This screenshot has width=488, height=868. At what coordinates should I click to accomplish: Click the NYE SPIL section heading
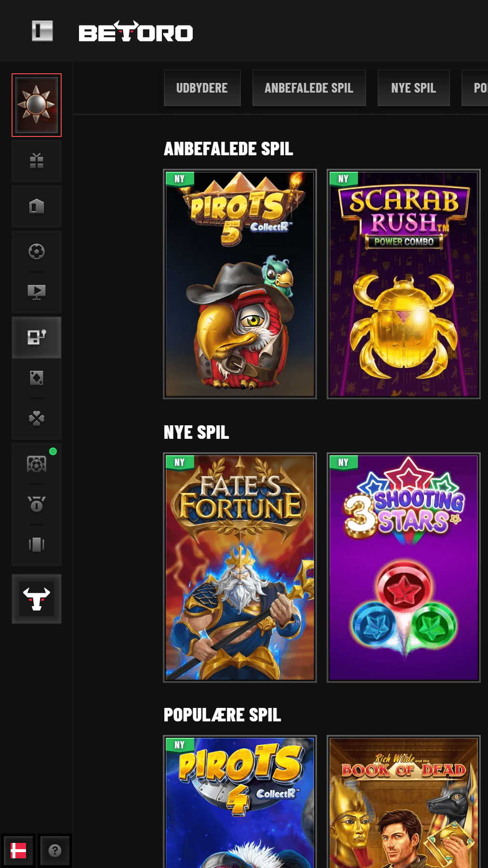(x=197, y=433)
